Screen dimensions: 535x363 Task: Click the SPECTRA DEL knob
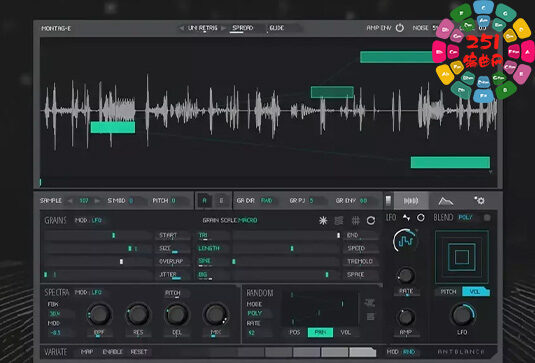(177, 314)
